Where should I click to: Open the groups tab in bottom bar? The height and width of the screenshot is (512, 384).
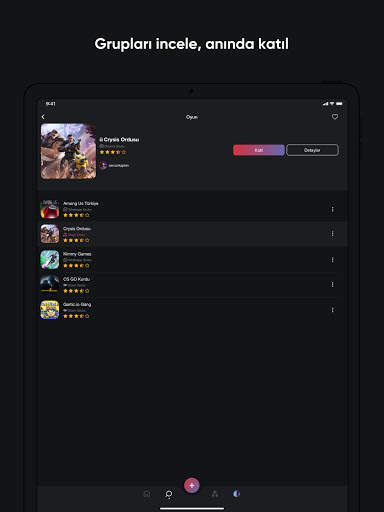[215, 494]
